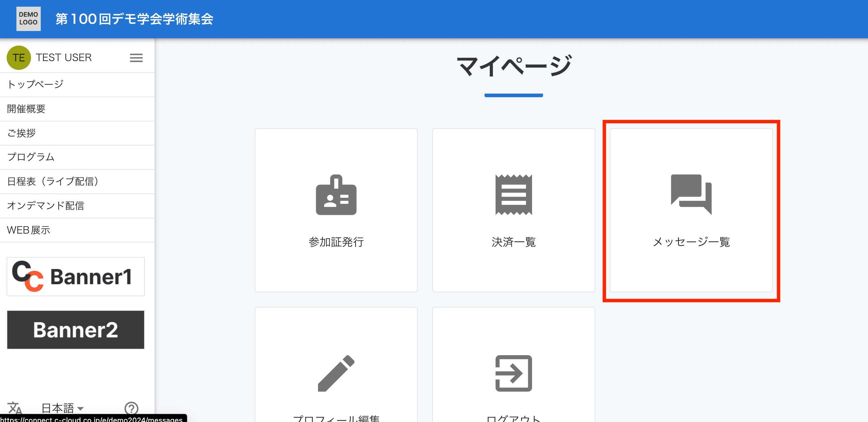Select オンデマンド配信 in the sidebar

point(77,206)
